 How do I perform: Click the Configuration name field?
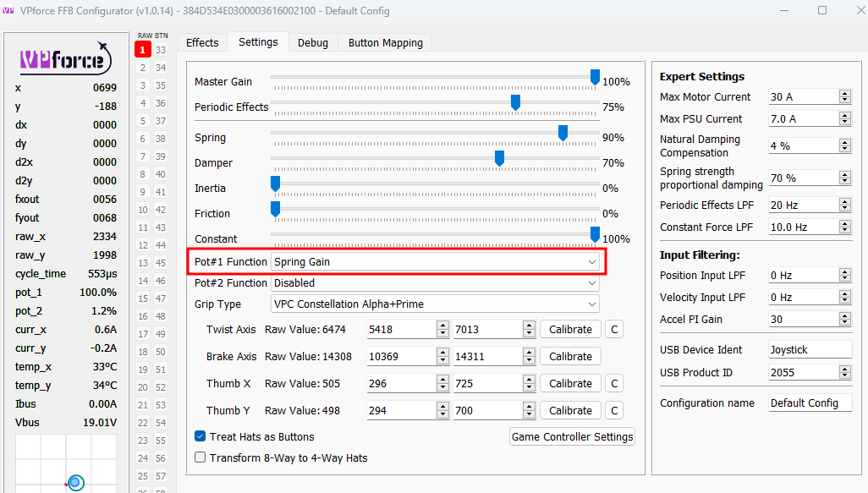[x=810, y=403]
